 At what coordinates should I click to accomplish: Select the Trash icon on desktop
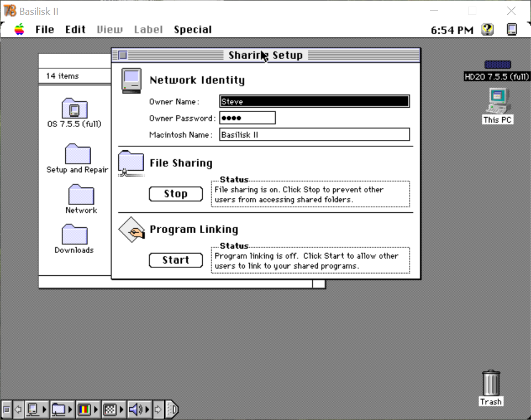click(x=491, y=383)
